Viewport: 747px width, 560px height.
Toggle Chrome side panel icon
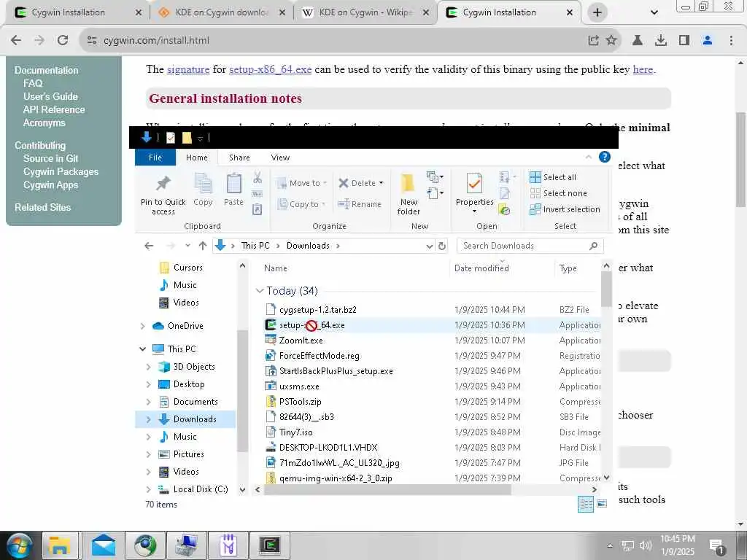coord(684,41)
